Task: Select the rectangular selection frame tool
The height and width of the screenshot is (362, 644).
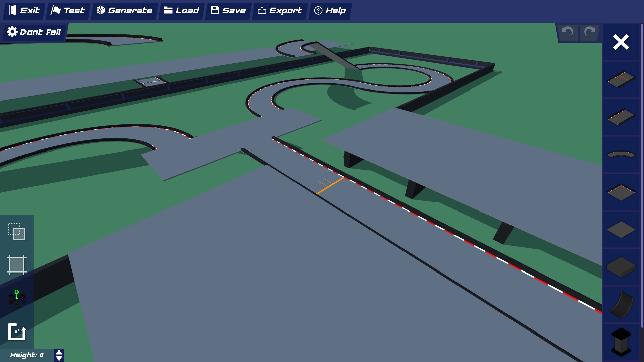Action: 16,265
